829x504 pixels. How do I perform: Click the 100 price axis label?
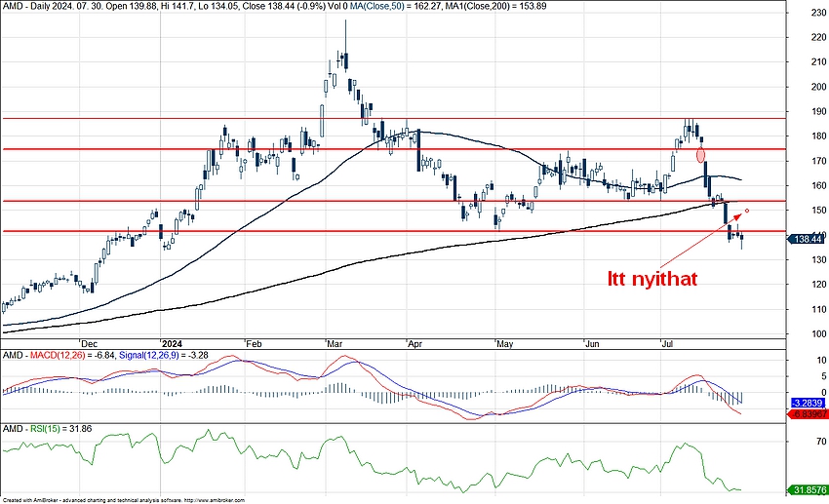pos(818,333)
